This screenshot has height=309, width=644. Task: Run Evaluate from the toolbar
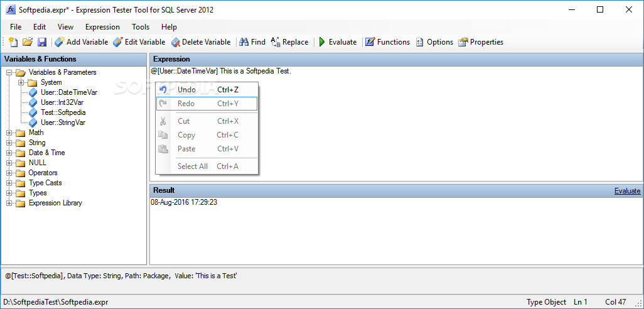pos(338,42)
